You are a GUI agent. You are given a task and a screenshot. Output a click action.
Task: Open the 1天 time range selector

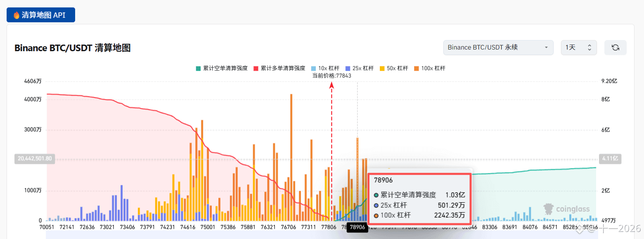tap(579, 47)
